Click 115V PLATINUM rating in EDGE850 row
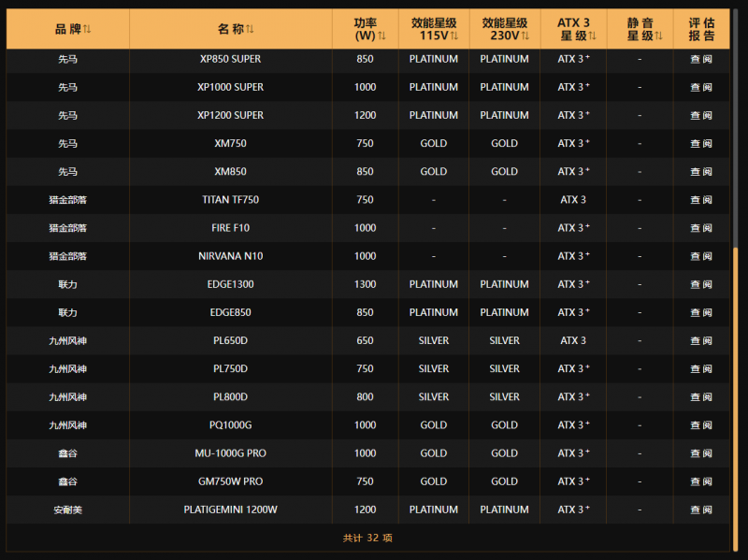This screenshot has height=560, width=748. click(434, 312)
